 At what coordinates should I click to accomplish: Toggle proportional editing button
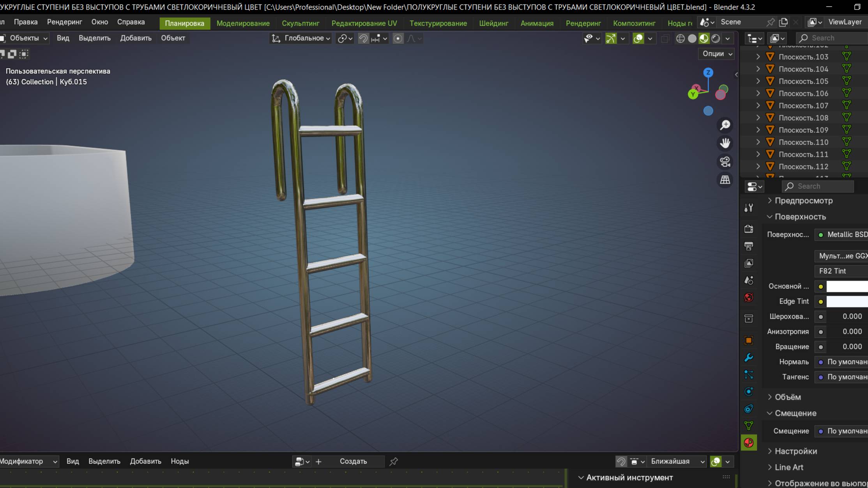[x=398, y=38]
